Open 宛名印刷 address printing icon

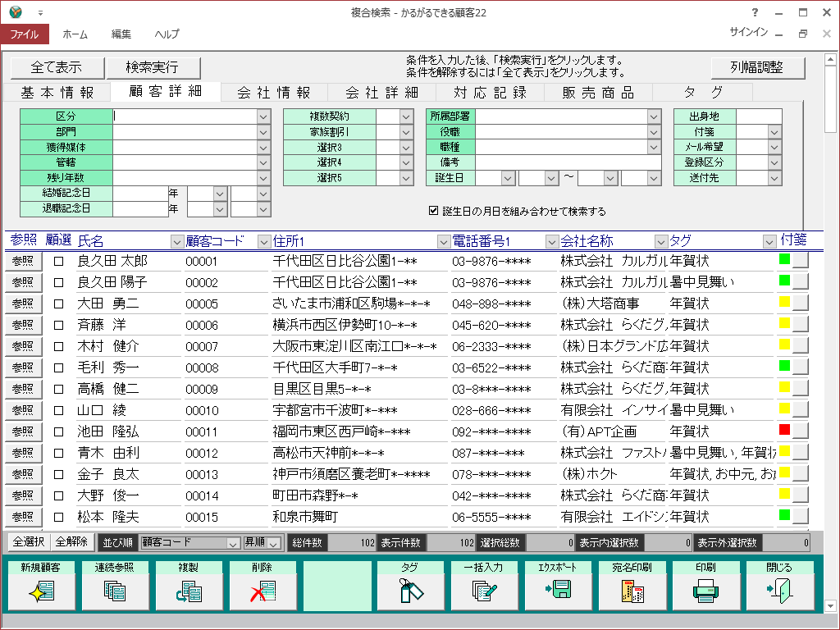(632, 585)
